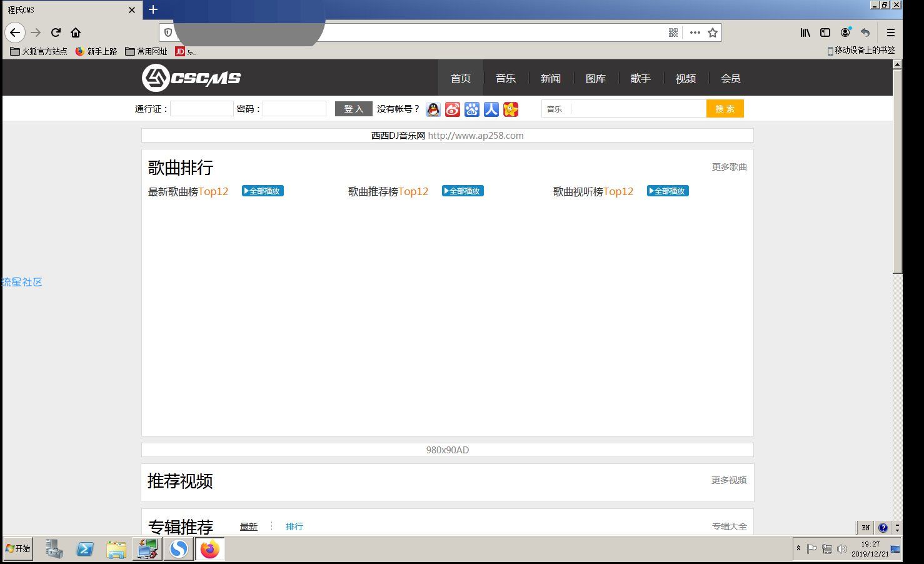Open the Firefox library icon
This screenshot has width=924, height=564.
pos(805,33)
